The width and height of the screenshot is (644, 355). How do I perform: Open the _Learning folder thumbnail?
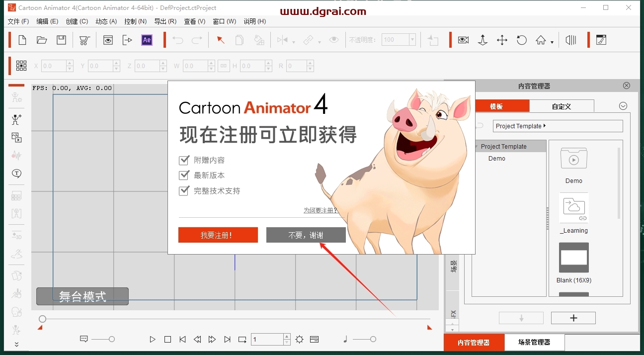(573, 208)
